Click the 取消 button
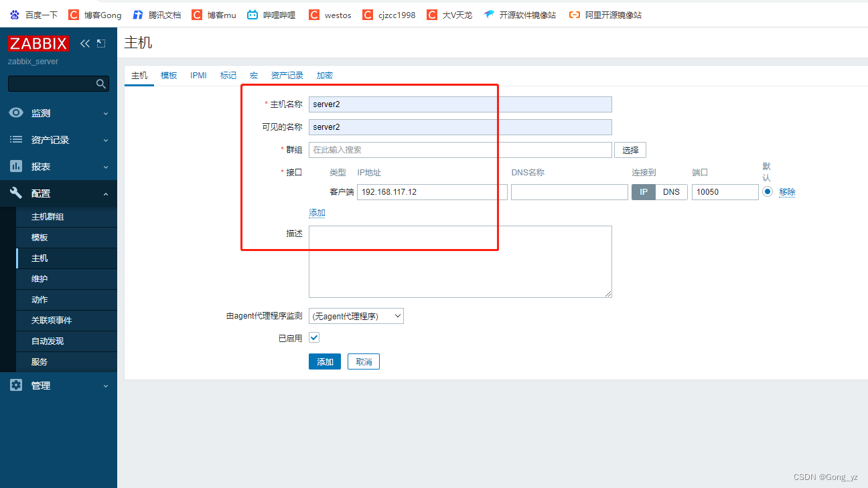The height and width of the screenshot is (488, 868). point(364,361)
